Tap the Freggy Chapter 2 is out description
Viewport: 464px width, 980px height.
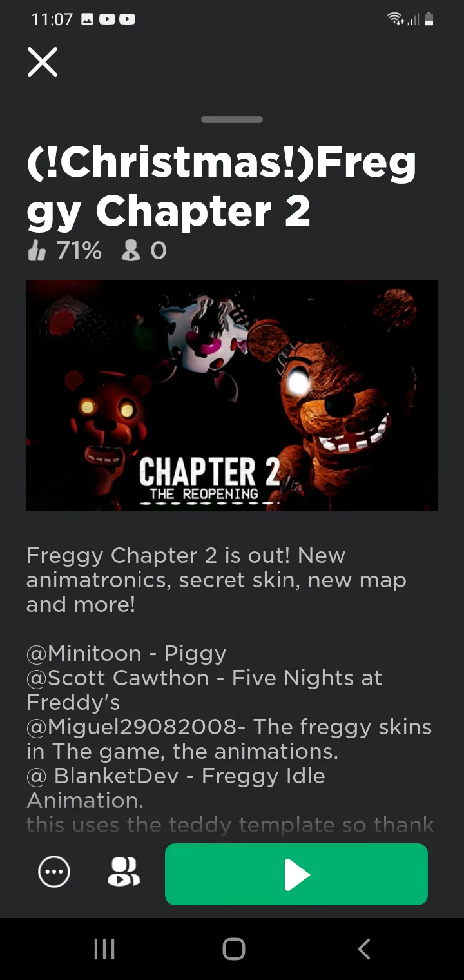(x=217, y=580)
